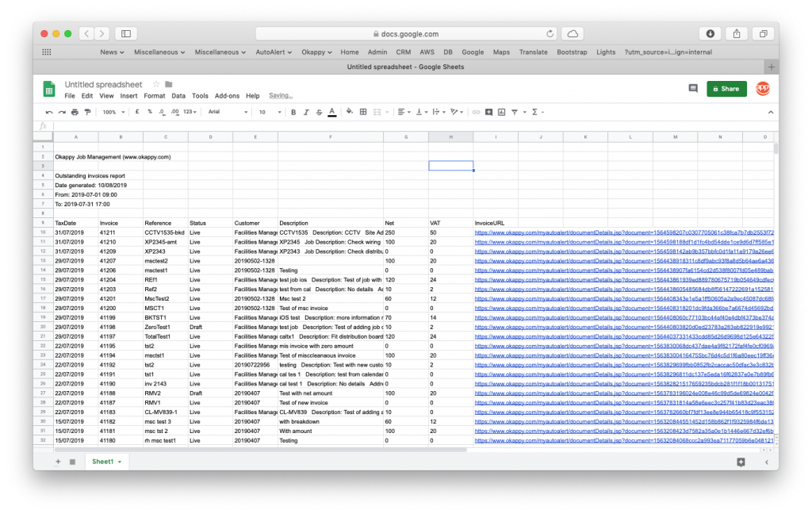This screenshot has height=514, width=812.
Task: Expand the AutoAlert bookmarks folder
Action: pos(274,52)
